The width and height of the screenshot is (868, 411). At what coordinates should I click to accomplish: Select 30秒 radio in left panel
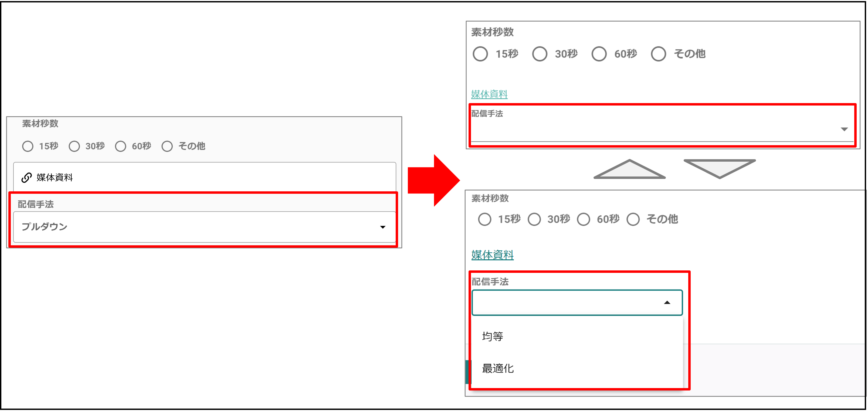[x=74, y=146]
